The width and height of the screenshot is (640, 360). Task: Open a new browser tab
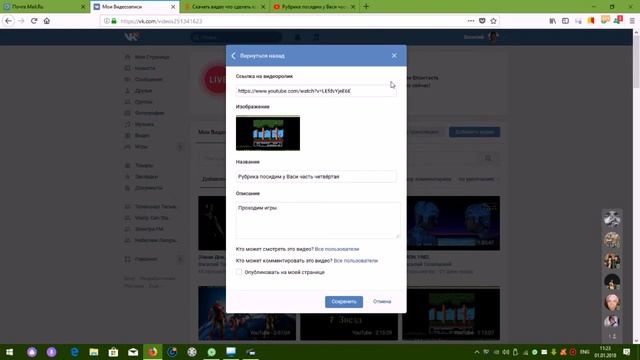click(x=366, y=7)
